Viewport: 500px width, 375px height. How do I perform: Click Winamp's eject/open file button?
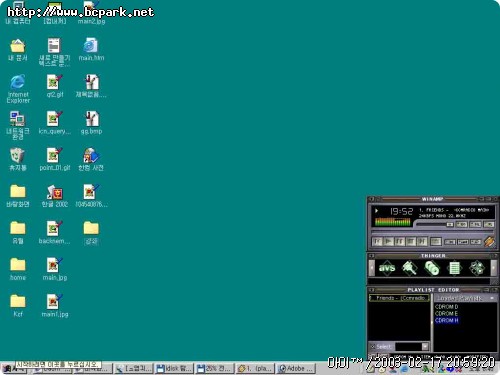pyautogui.click(x=436, y=241)
